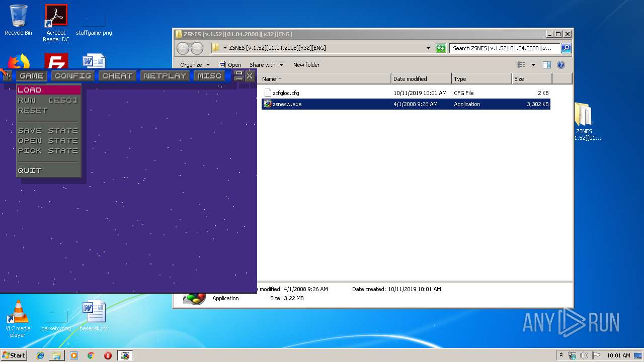Open baserisk.rtf desktop document
This screenshot has width=644, height=362.
coord(94,316)
